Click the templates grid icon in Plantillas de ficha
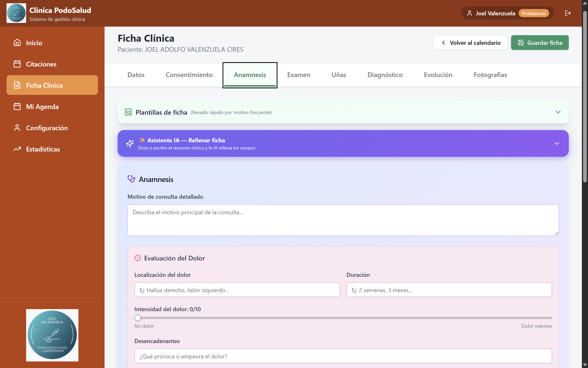Image resolution: width=588 pixels, height=368 pixels. tap(128, 112)
